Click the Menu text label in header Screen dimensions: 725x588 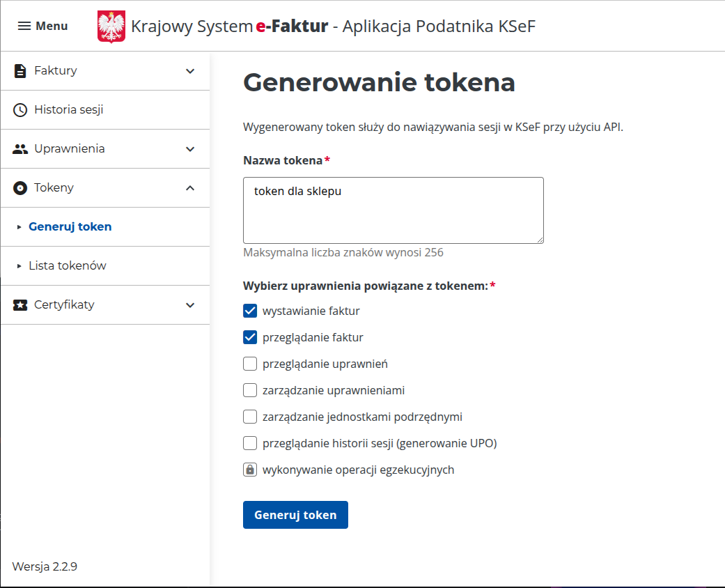(52, 26)
